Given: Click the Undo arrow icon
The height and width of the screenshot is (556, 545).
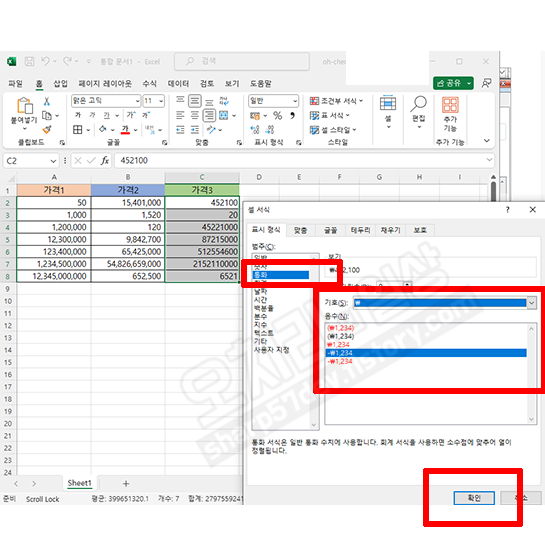Looking at the screenshot, I should click(x=45, y=61).
